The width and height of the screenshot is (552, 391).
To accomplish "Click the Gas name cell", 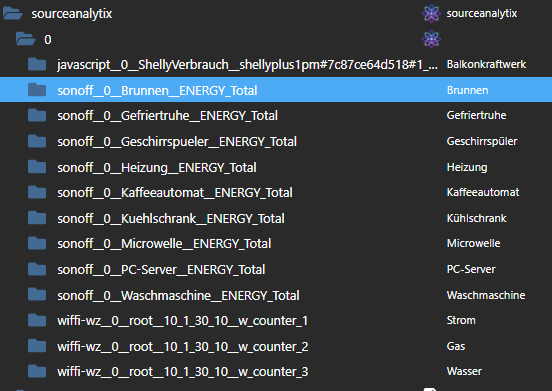I will click(456, 346).
